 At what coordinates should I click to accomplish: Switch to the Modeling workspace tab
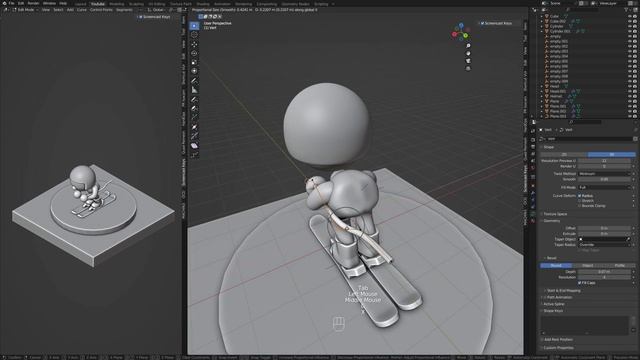tap(117, 4)
